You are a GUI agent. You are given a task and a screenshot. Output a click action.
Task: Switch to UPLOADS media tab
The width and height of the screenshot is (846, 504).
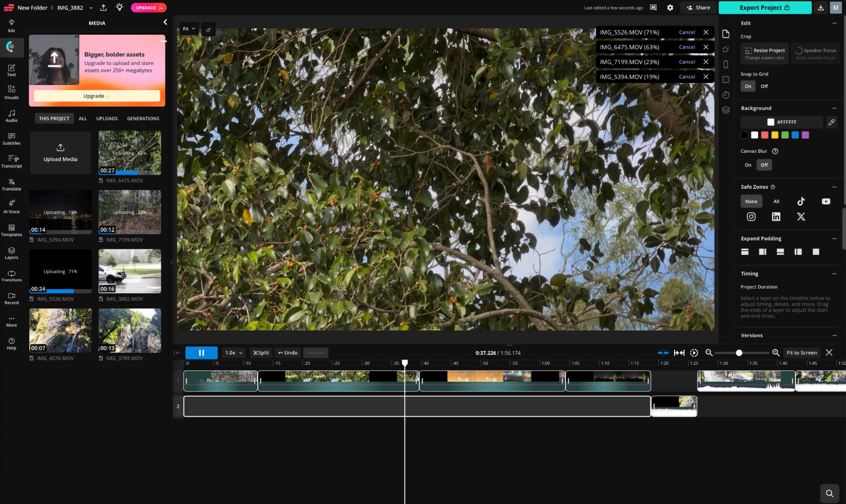pos(107,118)
